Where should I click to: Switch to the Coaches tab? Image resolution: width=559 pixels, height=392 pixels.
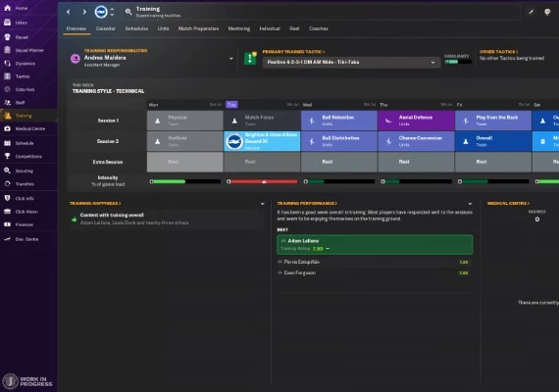pyautogui.click(x=319, y=28)
